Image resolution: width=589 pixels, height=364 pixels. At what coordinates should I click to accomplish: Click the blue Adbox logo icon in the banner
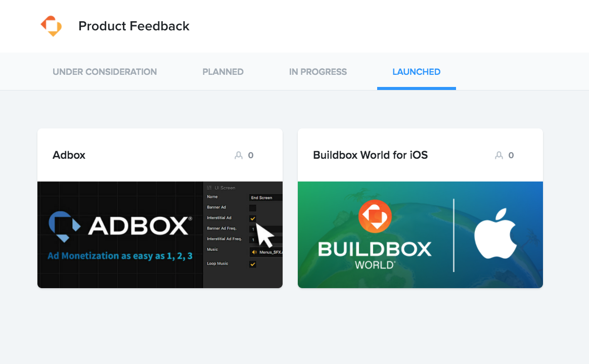(65, 226)
